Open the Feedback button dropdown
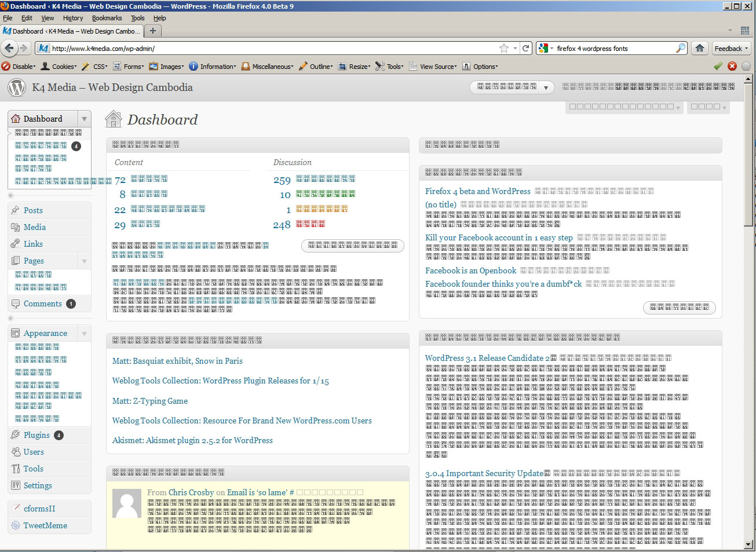 [x=731, y=49]
